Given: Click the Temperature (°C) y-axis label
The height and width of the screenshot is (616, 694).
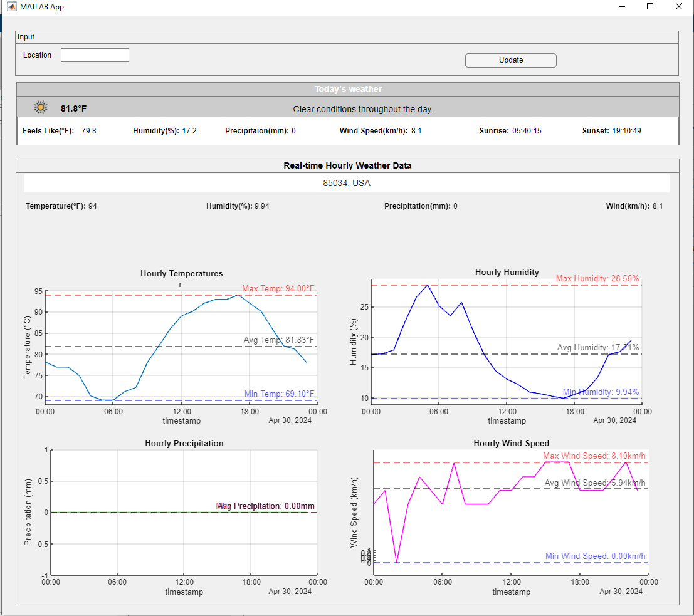Looking at the screenshot, I should 28,347.
